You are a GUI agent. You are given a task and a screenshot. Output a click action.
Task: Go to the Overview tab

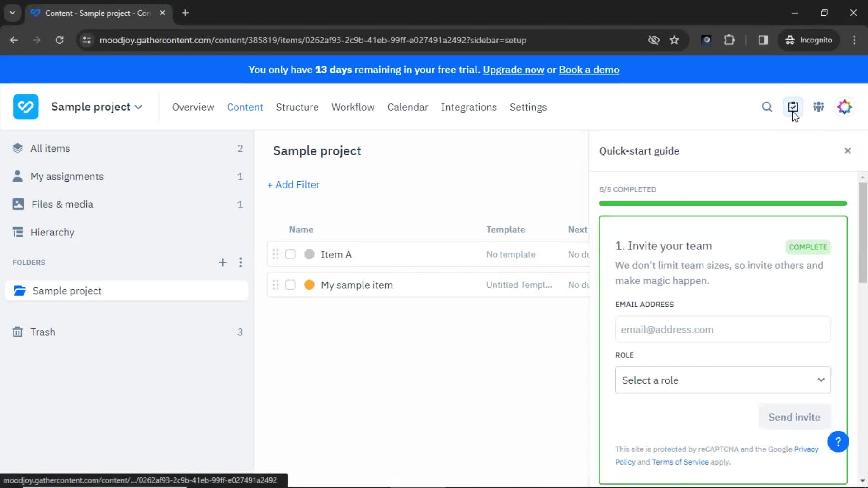[x=193, y=107]
